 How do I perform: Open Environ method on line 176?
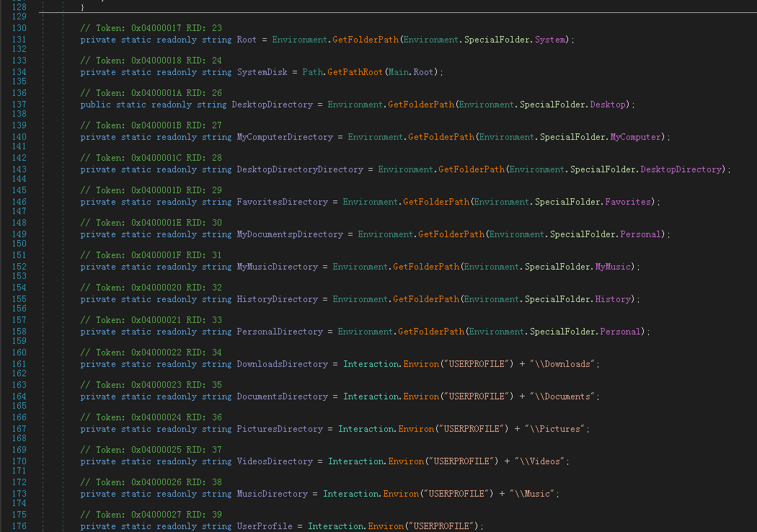386,526
